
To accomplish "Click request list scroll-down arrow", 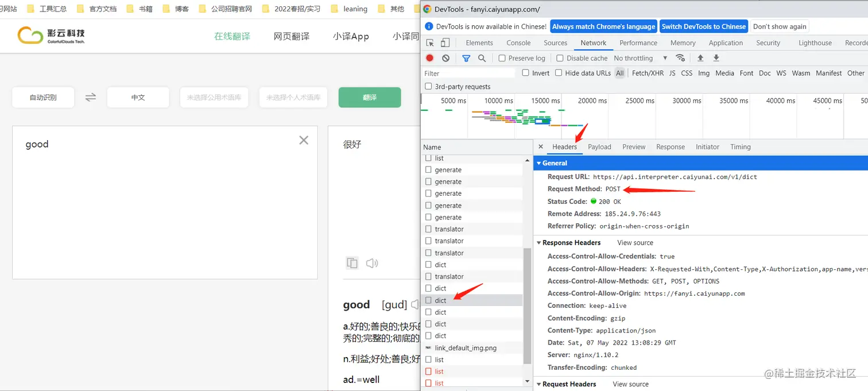I will 527,381.
